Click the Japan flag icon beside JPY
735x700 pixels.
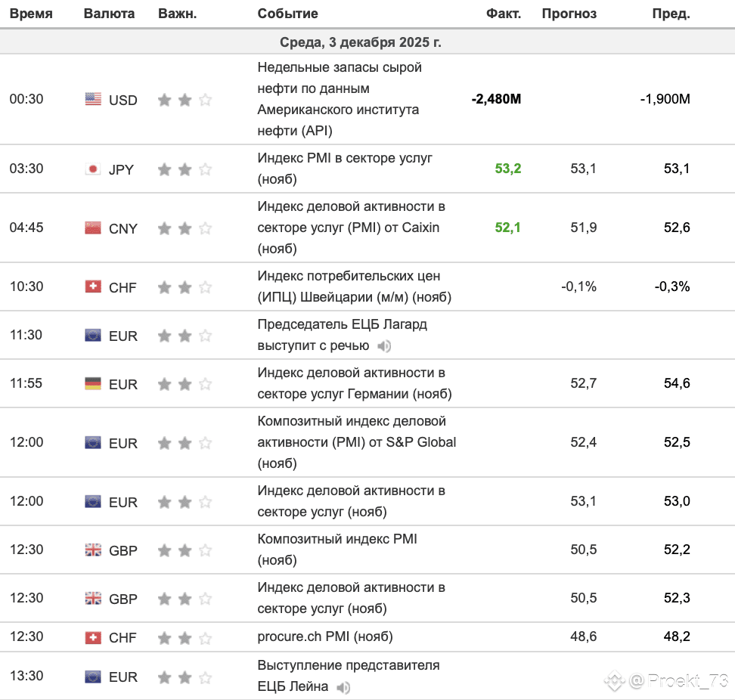pos(93,169)
